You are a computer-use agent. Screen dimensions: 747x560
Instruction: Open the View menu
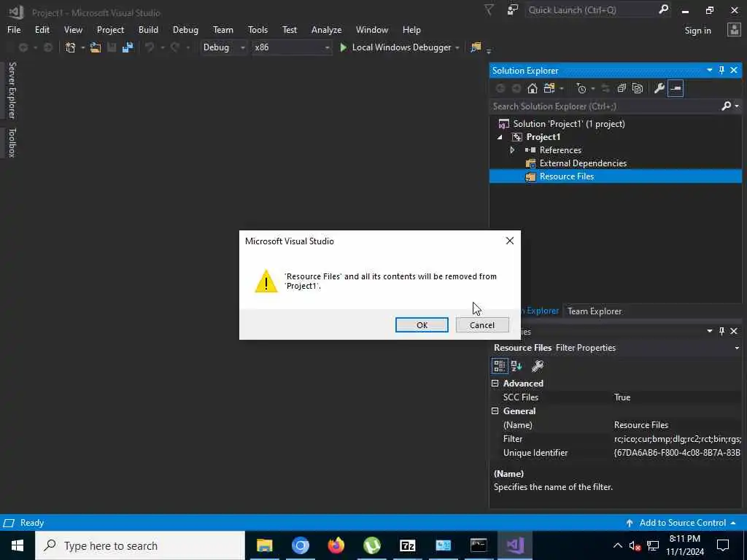pyautogui.click(x=73, y=29)
